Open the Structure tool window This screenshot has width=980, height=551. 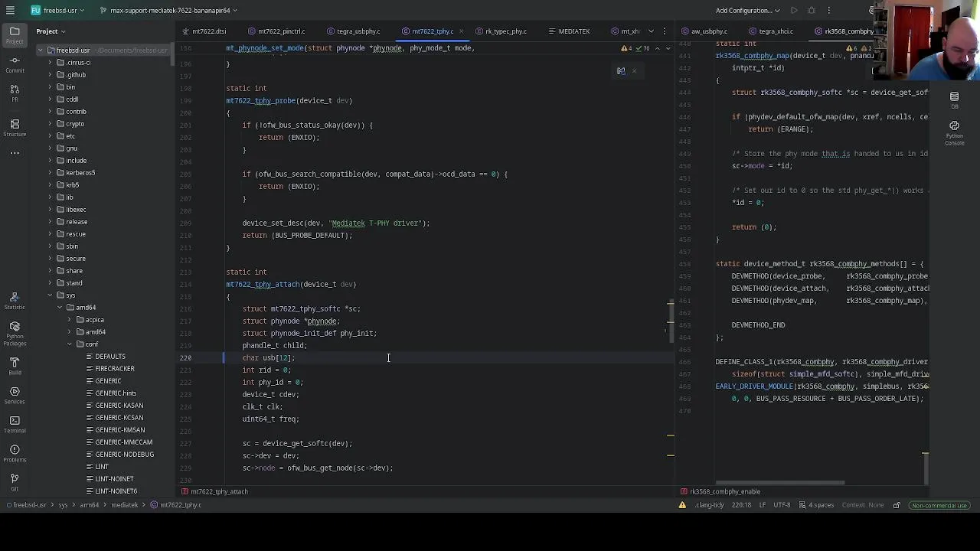click(x=15, y=127)
